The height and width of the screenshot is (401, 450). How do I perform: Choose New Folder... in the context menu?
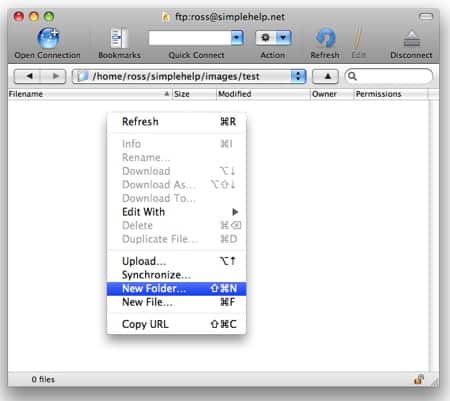[177, 289]
